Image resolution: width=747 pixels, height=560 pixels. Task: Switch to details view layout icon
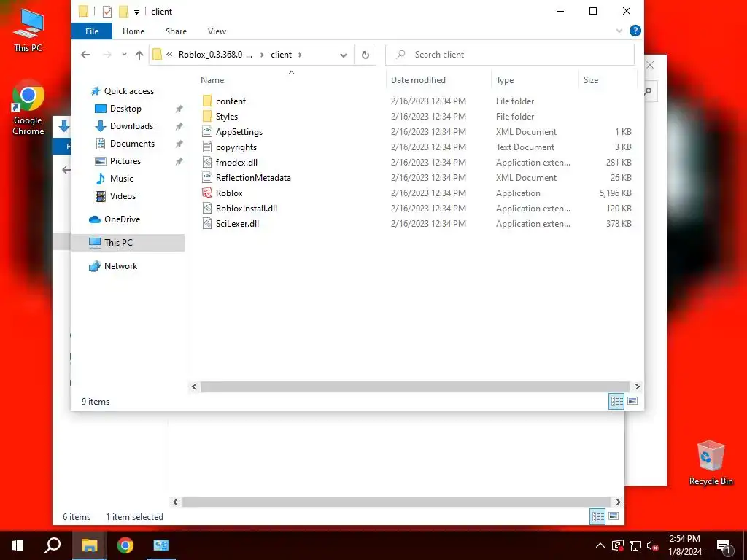tap(616, 401)
